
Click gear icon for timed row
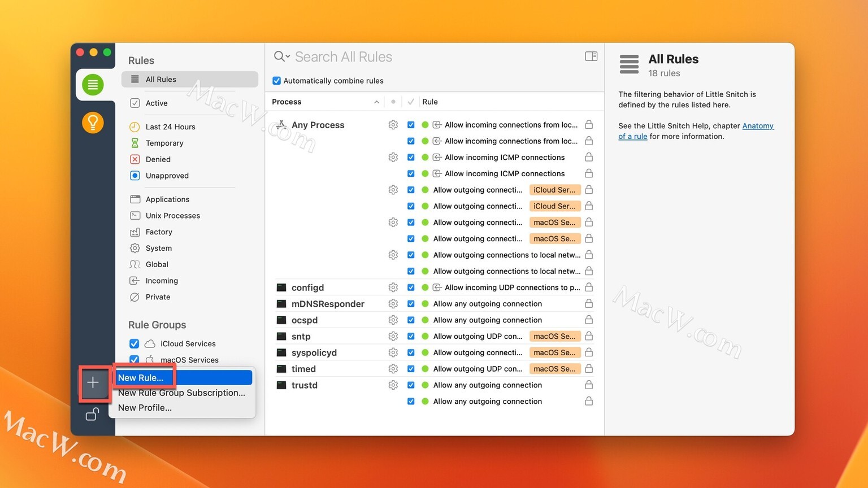[x=393, y=369]
